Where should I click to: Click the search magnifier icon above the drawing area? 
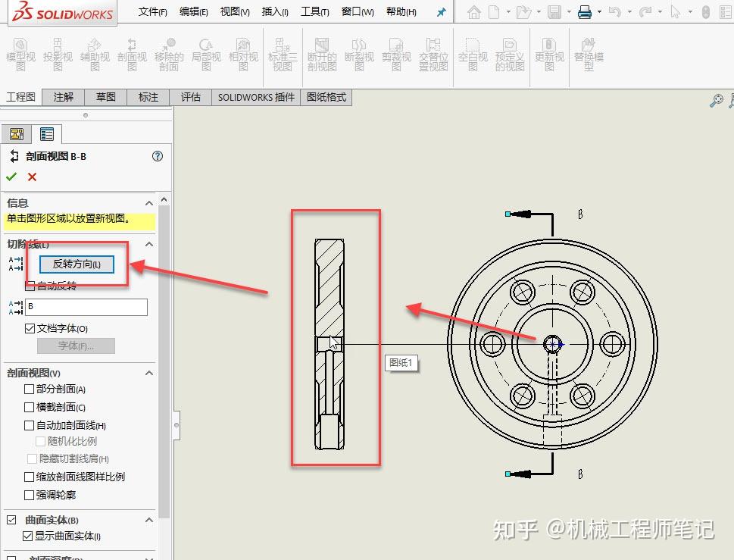coord(717,100)
